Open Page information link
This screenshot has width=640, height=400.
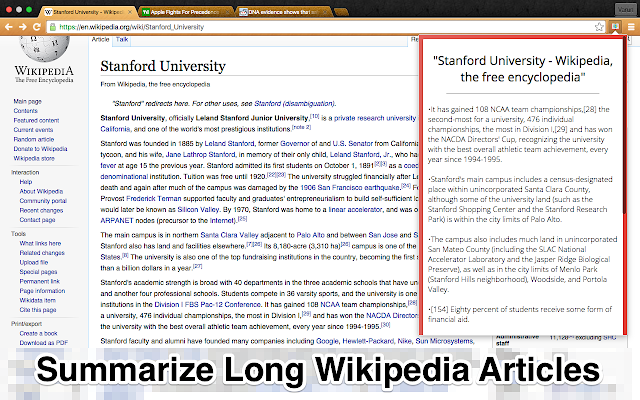point(42,291)
